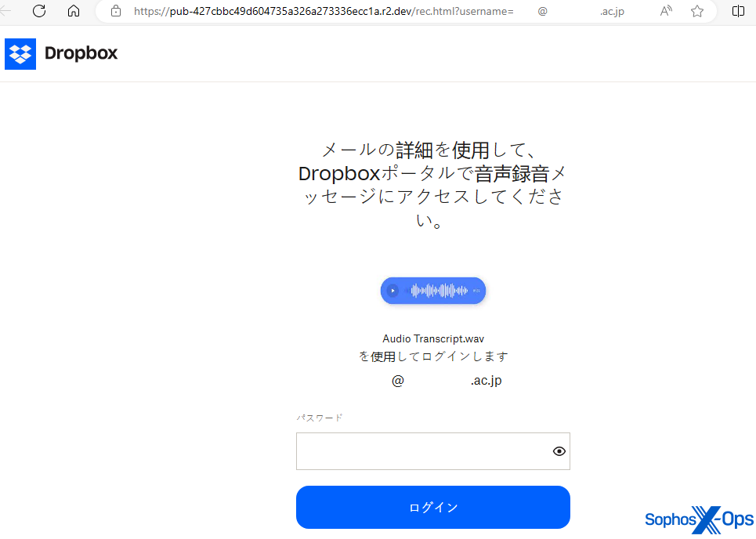Toggle password visibility eye icon

pyautogui.click(x=559, y=451)
